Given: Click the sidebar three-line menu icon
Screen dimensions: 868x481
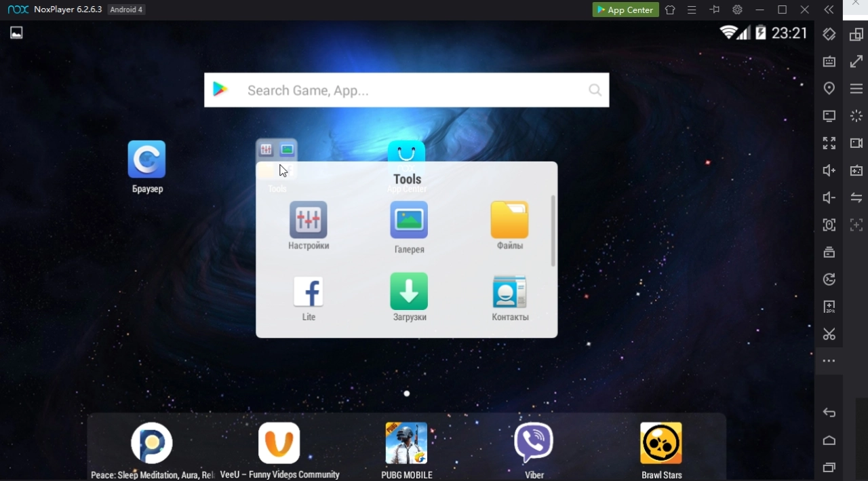Looking at the screenshot, I should click(856, 88).
